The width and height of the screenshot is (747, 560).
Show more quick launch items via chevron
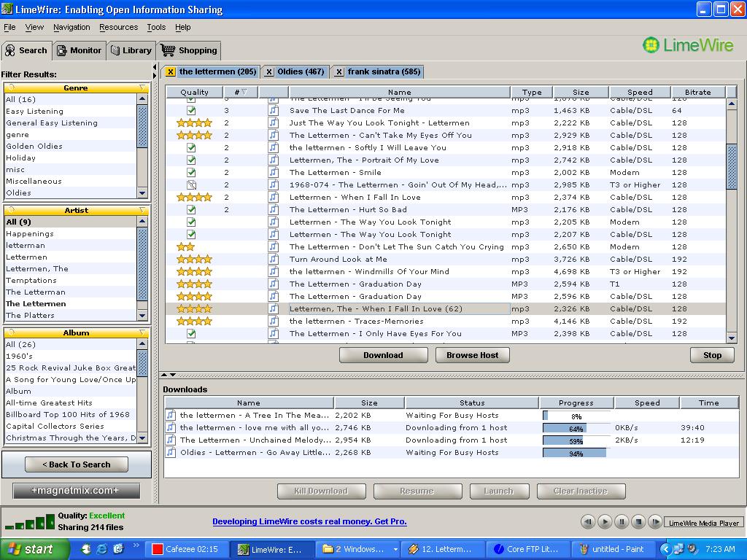pos(136,545)
